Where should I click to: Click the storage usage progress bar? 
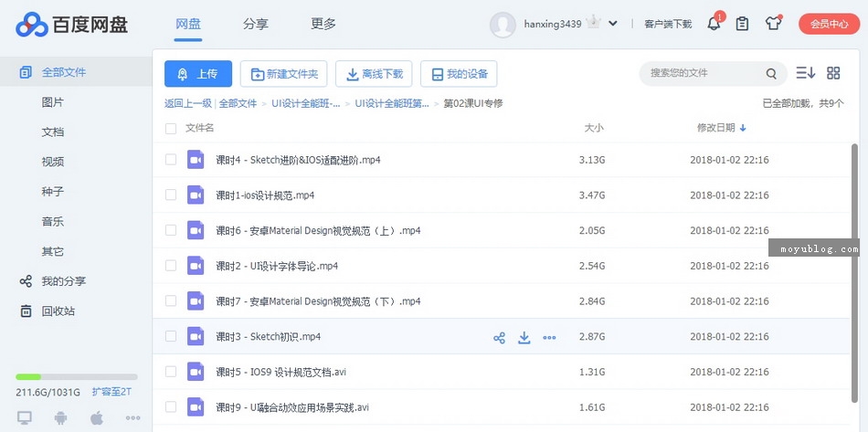[x=77, y=376]
